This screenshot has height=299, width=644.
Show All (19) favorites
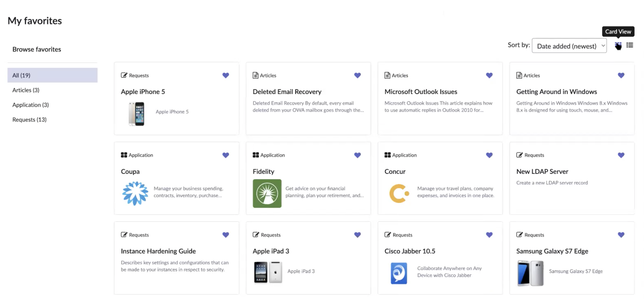tap(53, 75)
